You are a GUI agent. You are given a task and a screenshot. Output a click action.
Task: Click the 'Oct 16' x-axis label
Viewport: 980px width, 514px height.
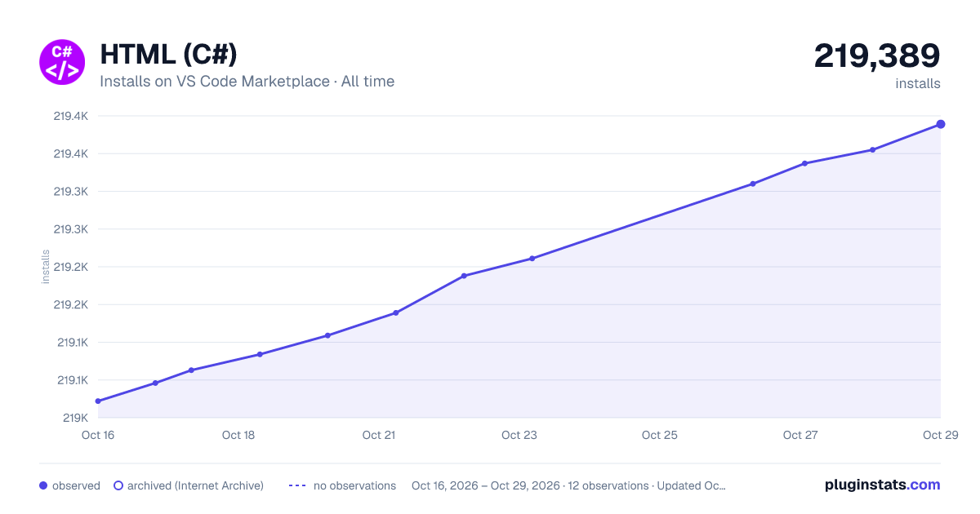[x=98, y=435]
